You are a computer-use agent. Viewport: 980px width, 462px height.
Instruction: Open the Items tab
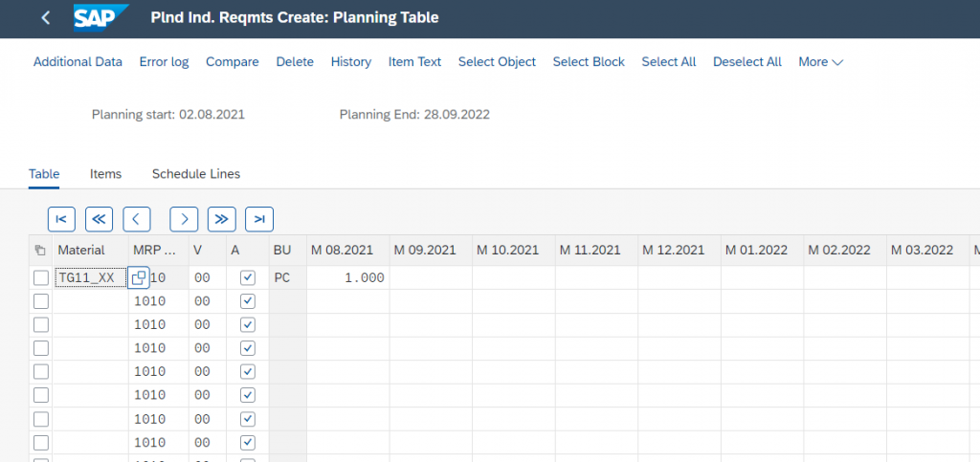coord(105,174)
